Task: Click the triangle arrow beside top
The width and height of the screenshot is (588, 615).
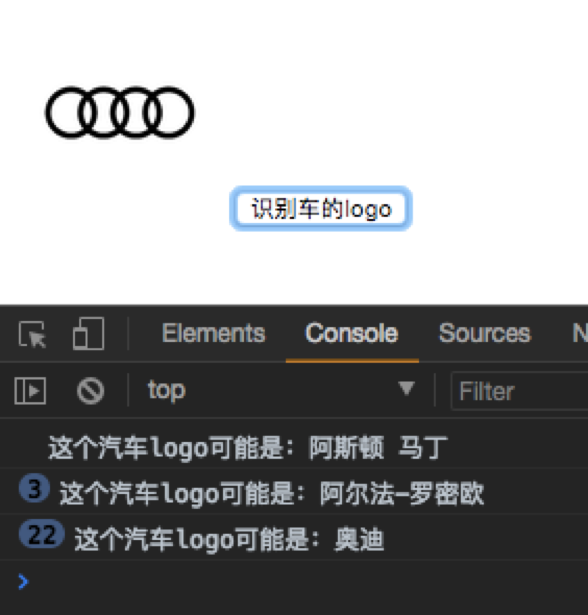Action: coord(406,389)
